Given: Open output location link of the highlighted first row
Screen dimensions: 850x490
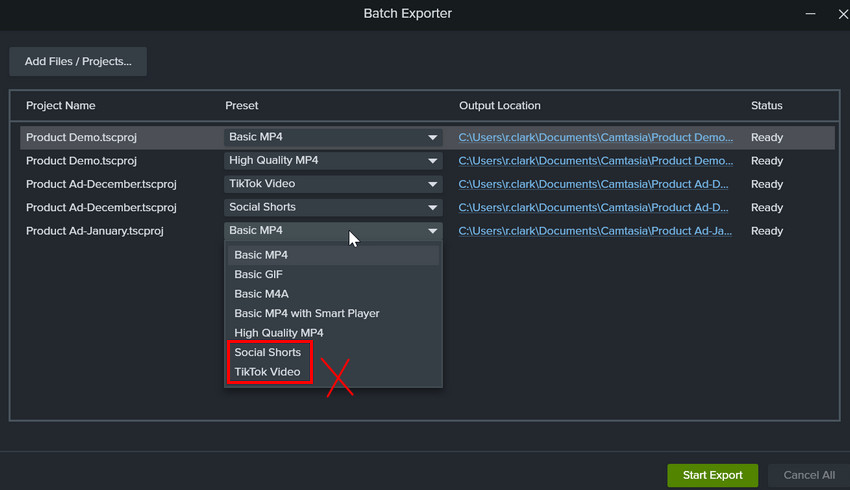Looking at the screenshot, I should pyautogui.click(x=595, y=137).
